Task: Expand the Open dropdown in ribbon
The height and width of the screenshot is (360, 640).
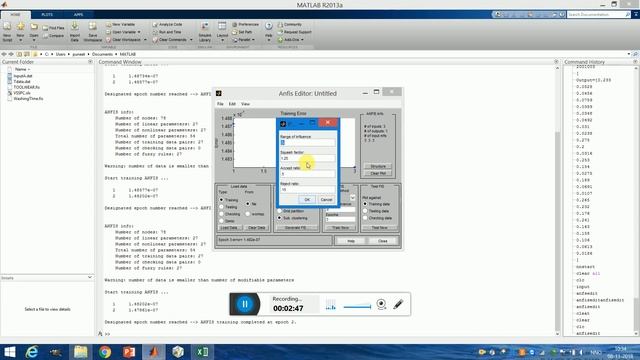Action: [34, 40]
